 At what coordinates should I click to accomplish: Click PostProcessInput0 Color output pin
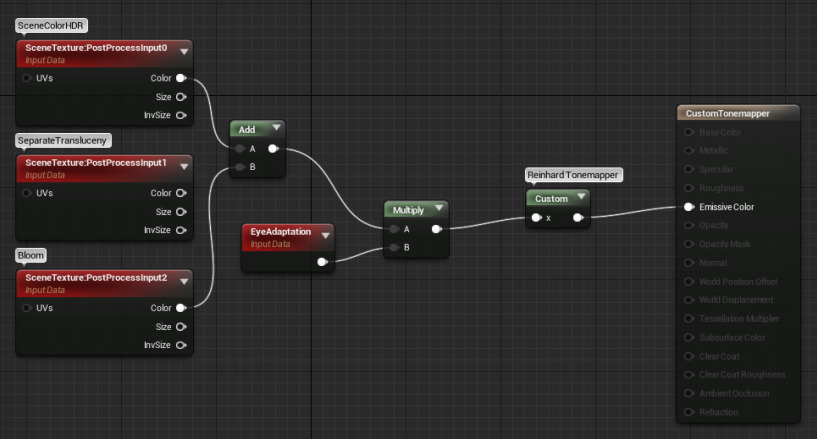181,78
